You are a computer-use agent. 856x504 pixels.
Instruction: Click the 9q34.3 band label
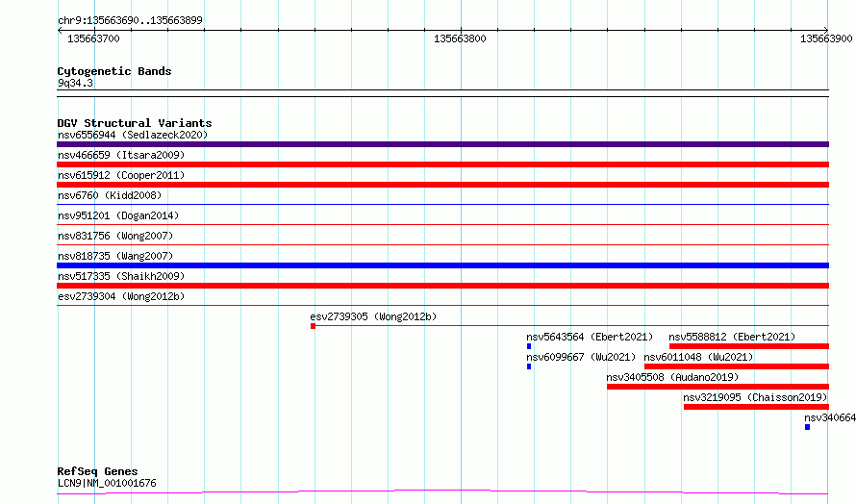pos(75,83)
